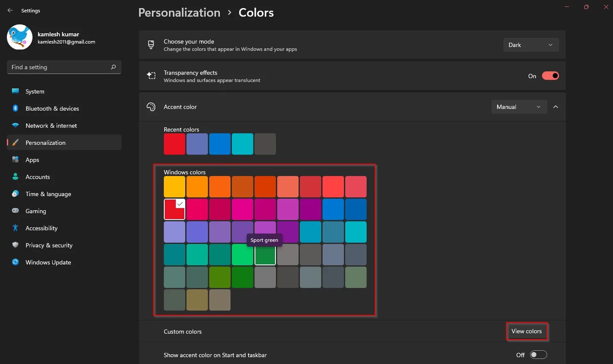The image size is (613, 364).
Task: Click the Accessibility figure icon
Action: click(x=15, y=228)
